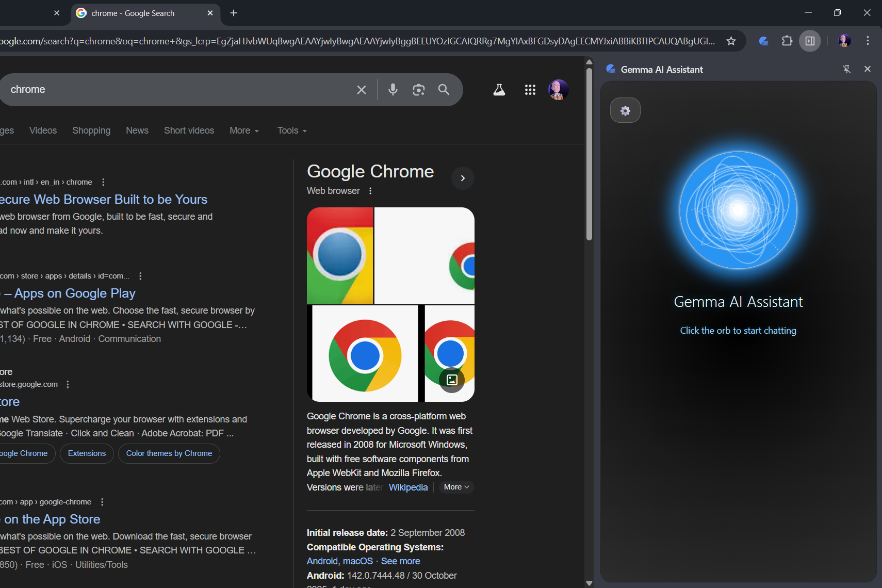
Task: Click the page scrollbar down arrow
Action: click(x=589, y=583)
